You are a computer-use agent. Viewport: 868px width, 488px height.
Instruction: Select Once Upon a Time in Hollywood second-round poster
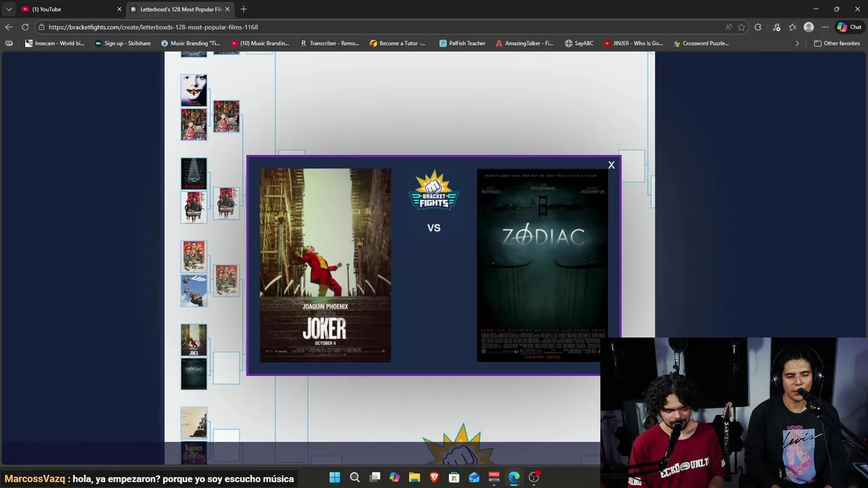[226, 281]
